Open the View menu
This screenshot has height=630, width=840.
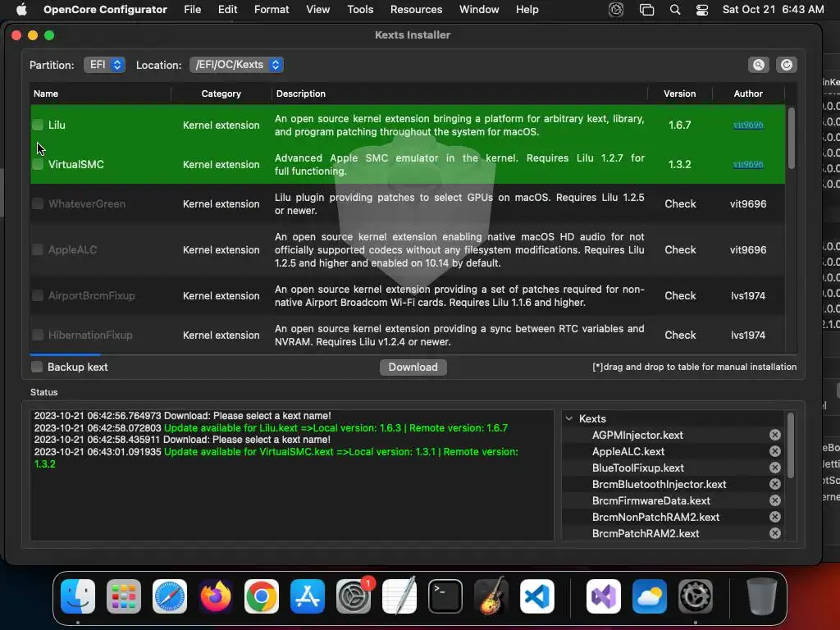tap(317, 10)
